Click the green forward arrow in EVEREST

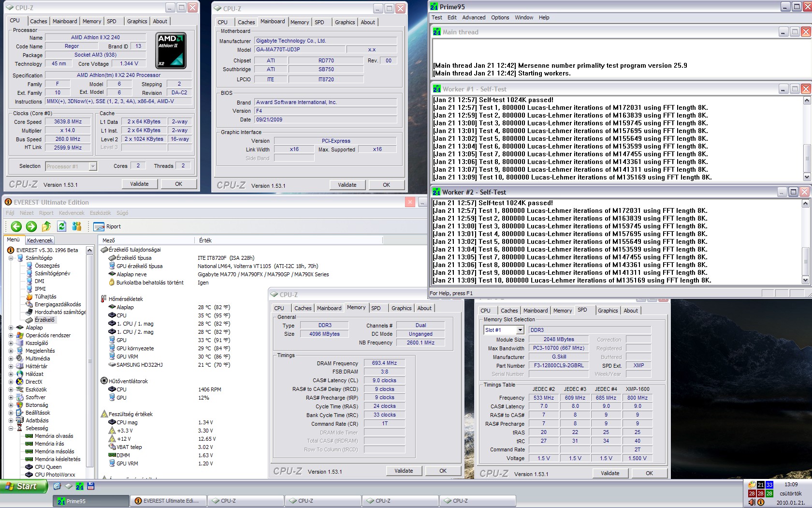tap(31, 226)
